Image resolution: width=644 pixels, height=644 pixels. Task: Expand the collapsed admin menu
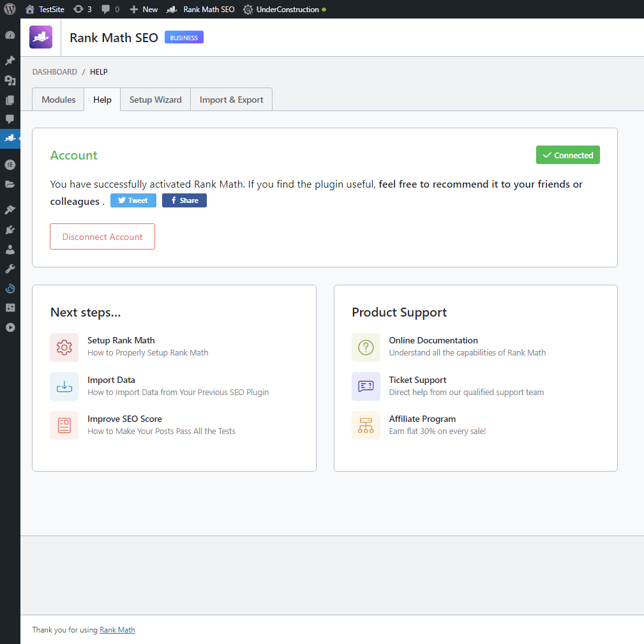coord(10,327)
